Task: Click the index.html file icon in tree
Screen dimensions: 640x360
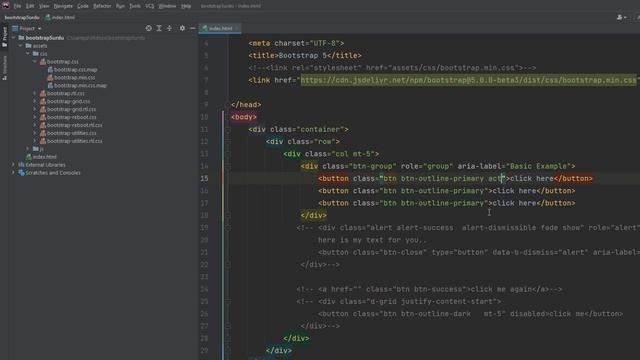Action: pos(29,157)
